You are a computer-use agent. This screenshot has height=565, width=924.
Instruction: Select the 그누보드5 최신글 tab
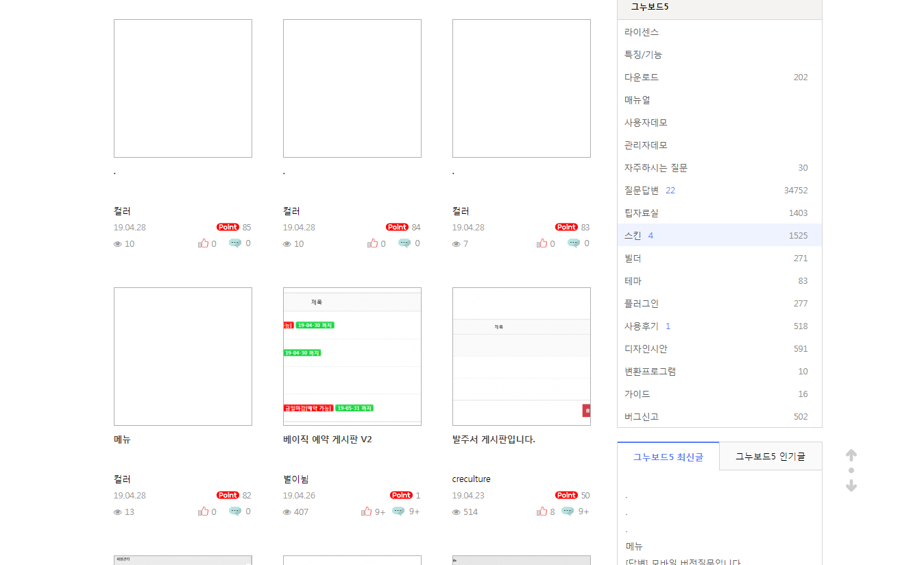pos(668,457)
